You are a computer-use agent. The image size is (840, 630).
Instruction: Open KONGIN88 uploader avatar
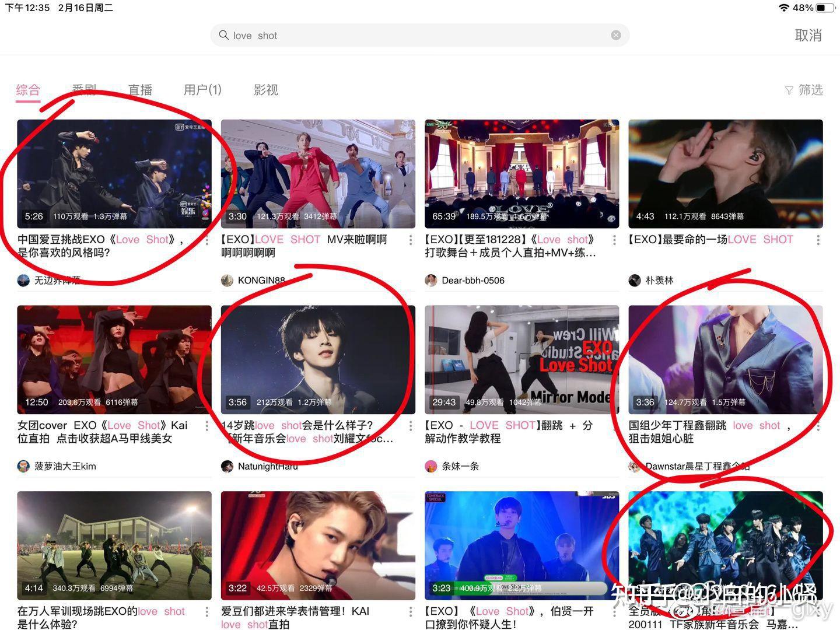pos(227,281)
